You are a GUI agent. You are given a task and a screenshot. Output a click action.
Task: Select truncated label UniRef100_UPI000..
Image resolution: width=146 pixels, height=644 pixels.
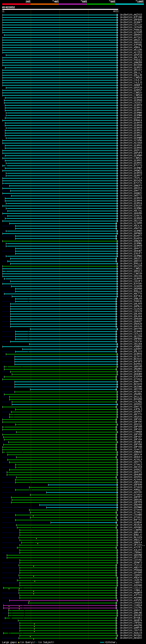(132, 545)
